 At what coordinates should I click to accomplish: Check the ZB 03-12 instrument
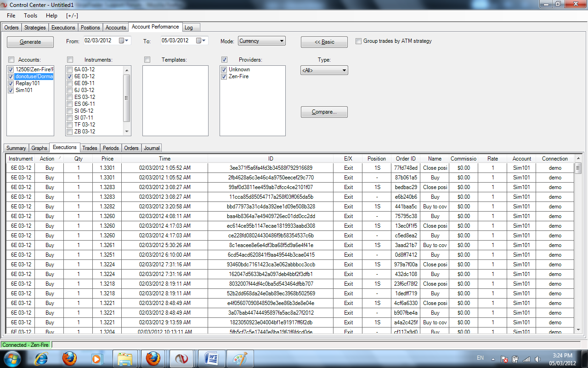pyautogui.click(x=70, y=132)
